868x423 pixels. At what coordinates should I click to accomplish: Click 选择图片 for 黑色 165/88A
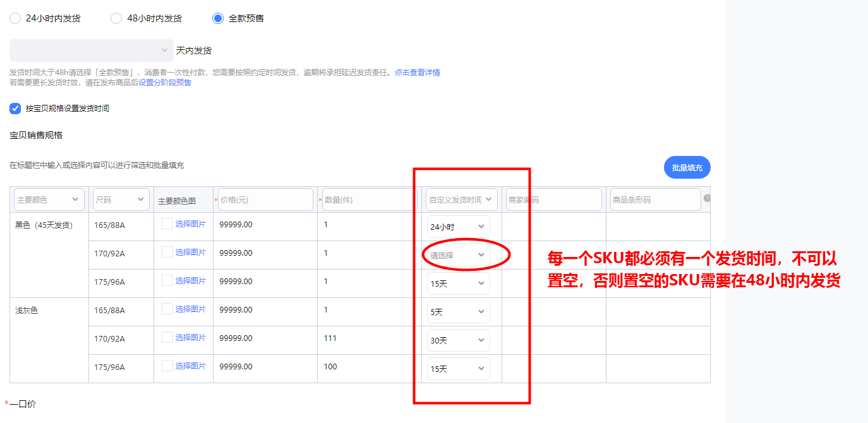191,223
